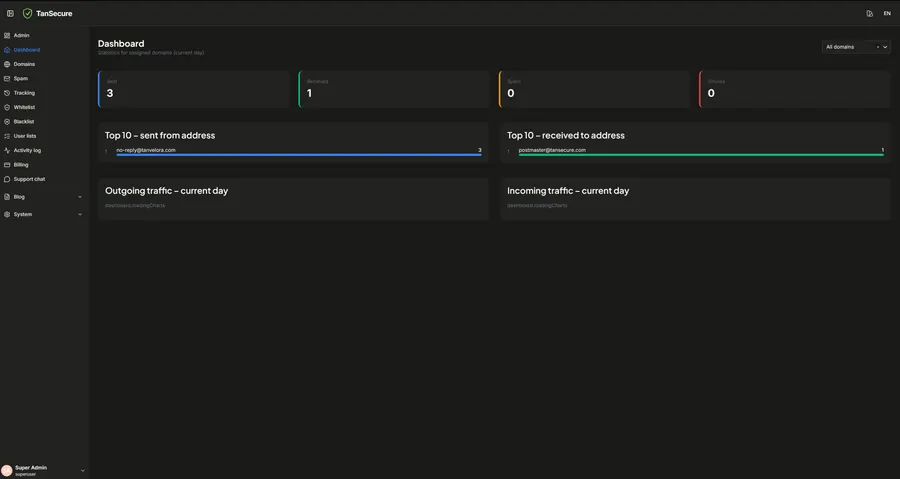Open Spam via its envelope icon

click(7, 79)
